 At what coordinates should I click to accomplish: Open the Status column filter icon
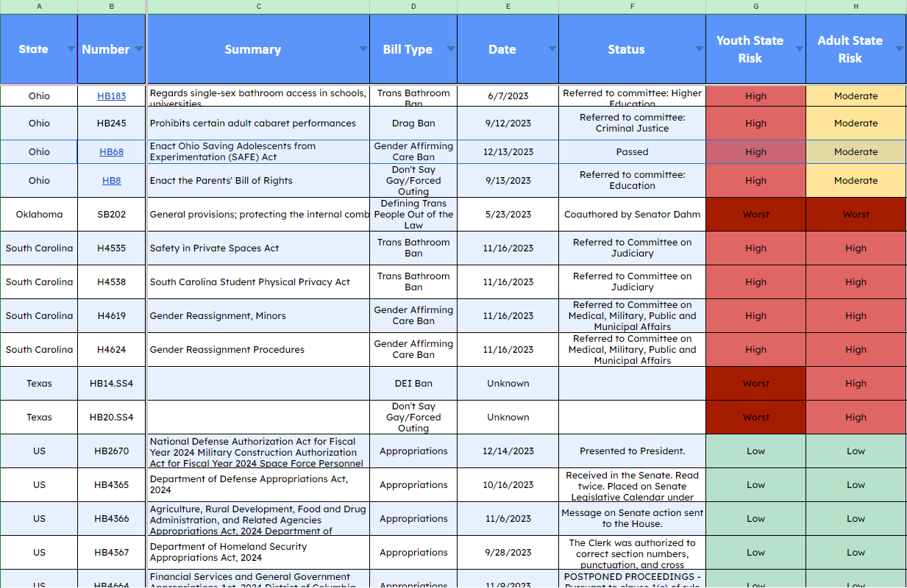(698, 49)
